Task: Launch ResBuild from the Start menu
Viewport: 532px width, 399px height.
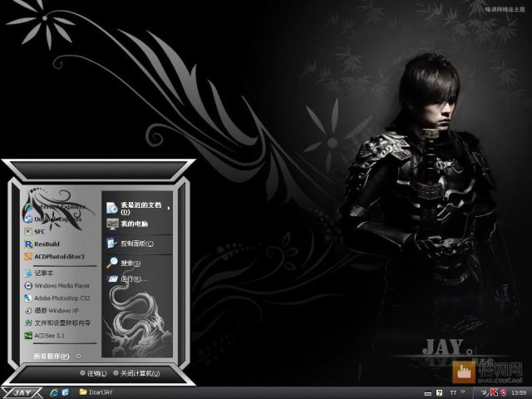Action: click(x=42, y=244)
